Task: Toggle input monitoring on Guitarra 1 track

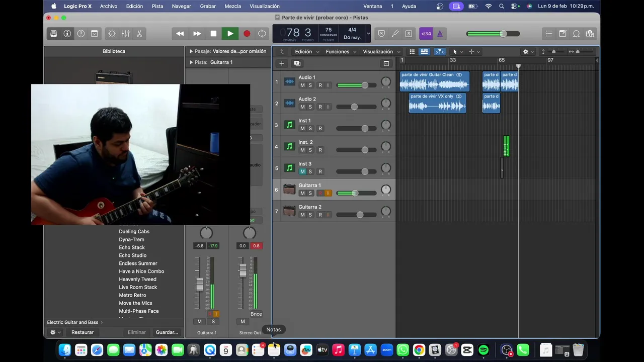Action: pyautogui.click(x=328, y=193)
